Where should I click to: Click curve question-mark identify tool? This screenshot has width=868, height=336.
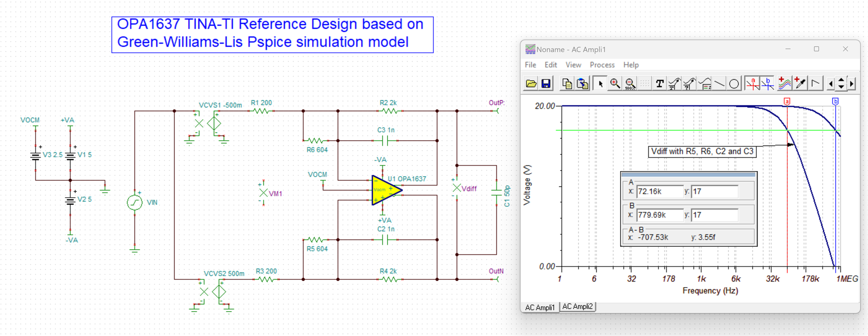pyautogui.click(x=690, y=84)
